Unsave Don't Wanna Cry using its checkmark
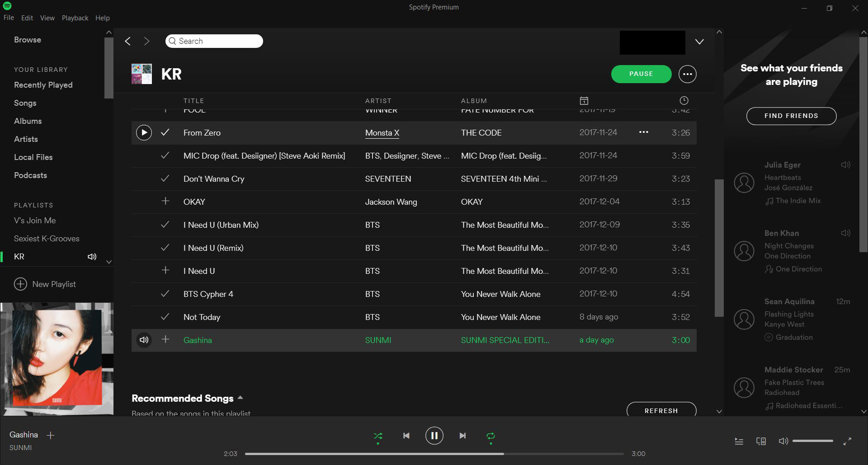This screenshot has width=868, height=465. 165,178
